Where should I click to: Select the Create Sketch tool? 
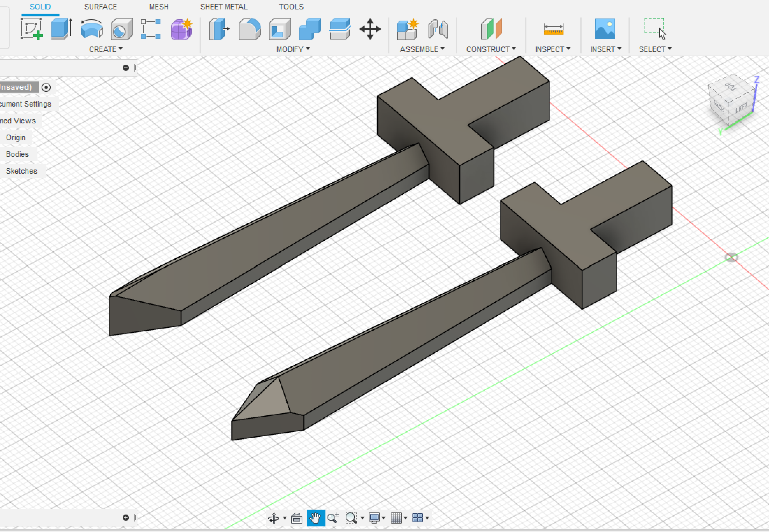coord(32,29)
